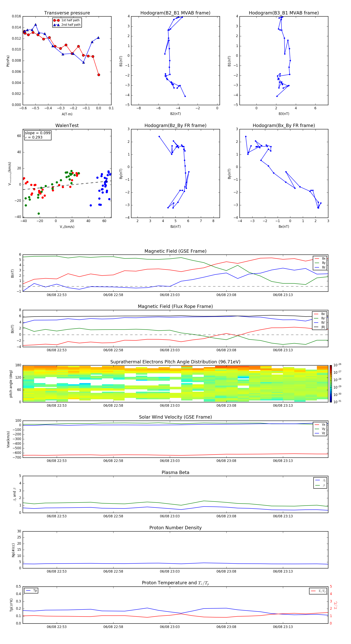Click 'Magnetic Field (GSE Frame)' title
The width and height of the screenshot is (351, 644).
pyautogui.click(x=175, y=251)
